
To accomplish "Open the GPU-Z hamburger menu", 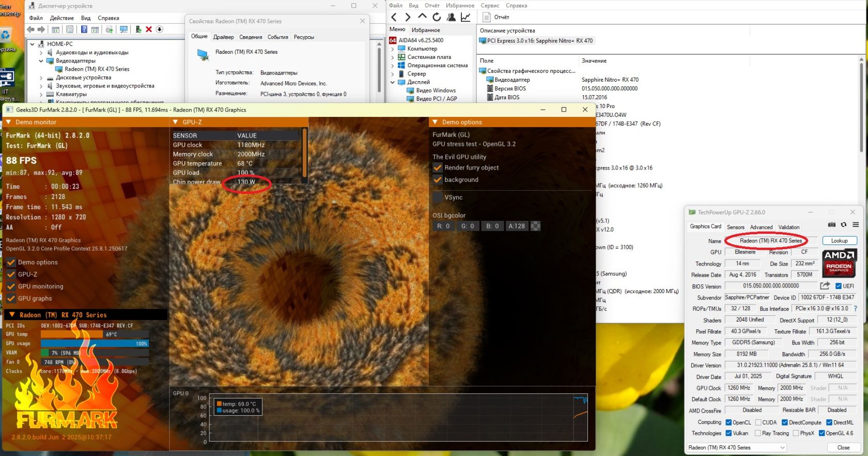I will tap(856, 225).
